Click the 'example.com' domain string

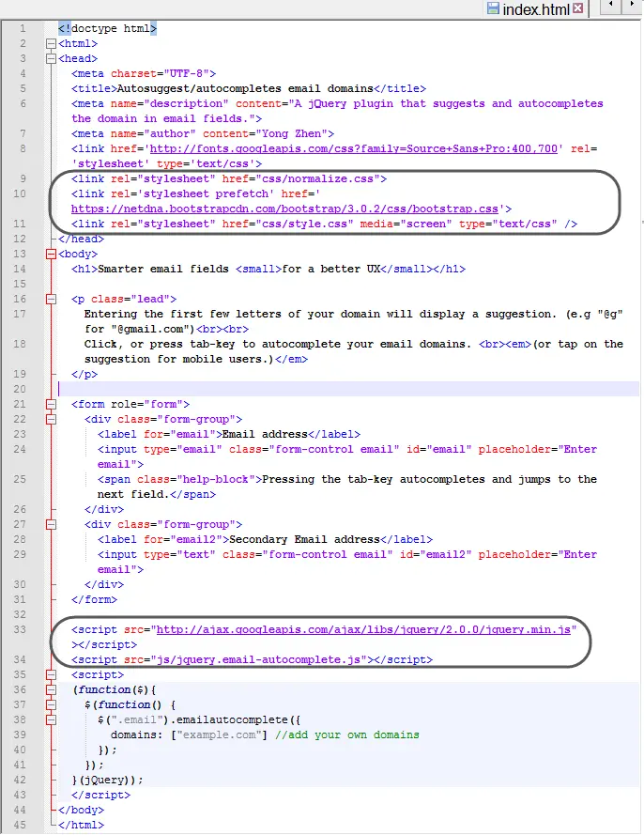tap(220, 734)
